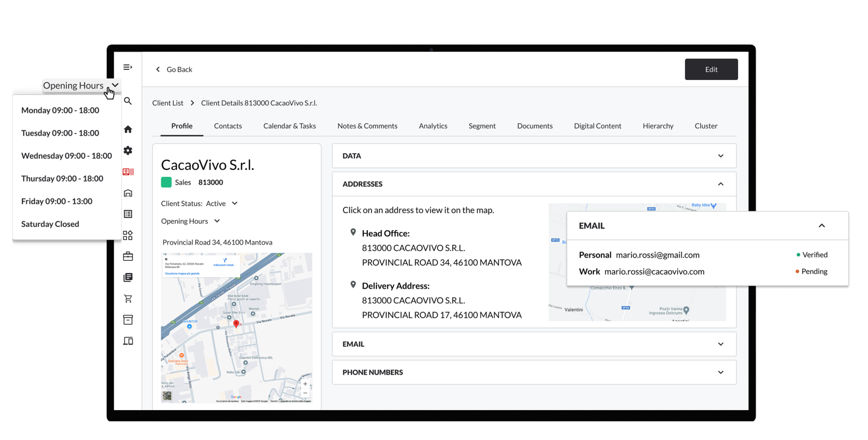The image size is (868, 440).
Task: Open the Calendar & Tasks tab
Action: coord(289,126)
